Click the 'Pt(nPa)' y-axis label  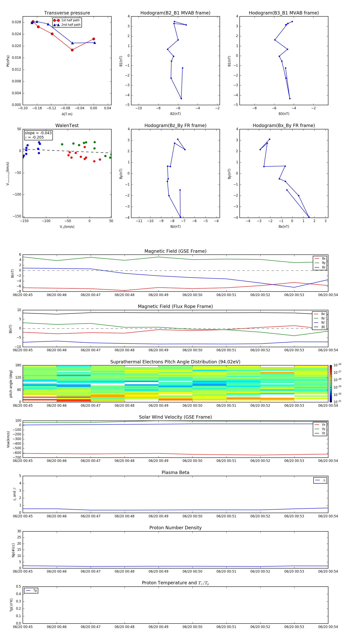click(x=8, y=61)
